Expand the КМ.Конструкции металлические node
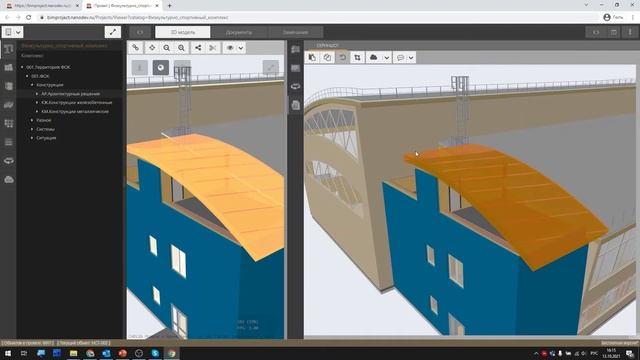The height and width of the screenshot is (360, 640). [x=37, y=111]
